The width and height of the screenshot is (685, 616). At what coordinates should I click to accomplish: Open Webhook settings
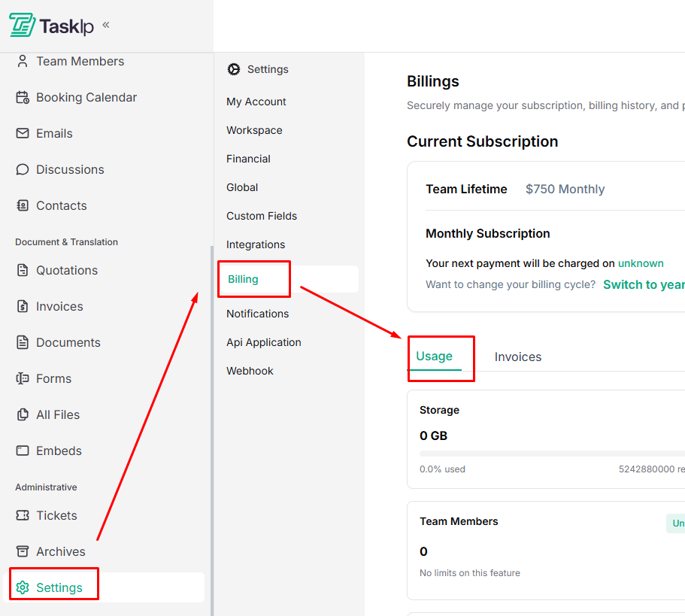coord(250,371)
